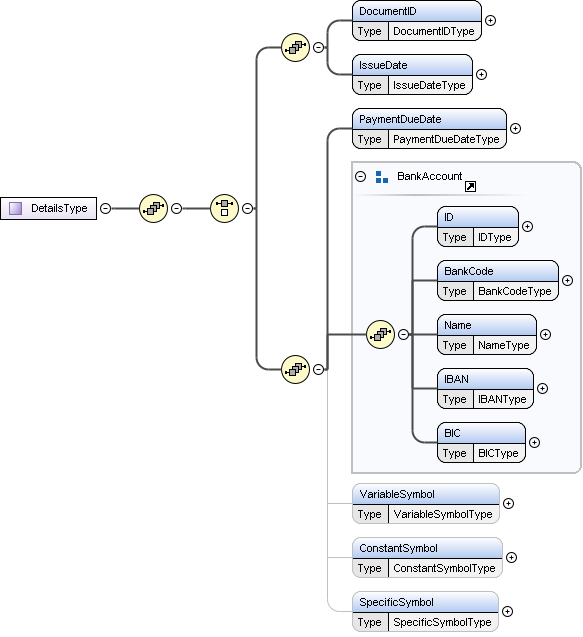583x637 pixels.
Task: Expand the PaymentDueDate plus icon
Action: (515, 128)
